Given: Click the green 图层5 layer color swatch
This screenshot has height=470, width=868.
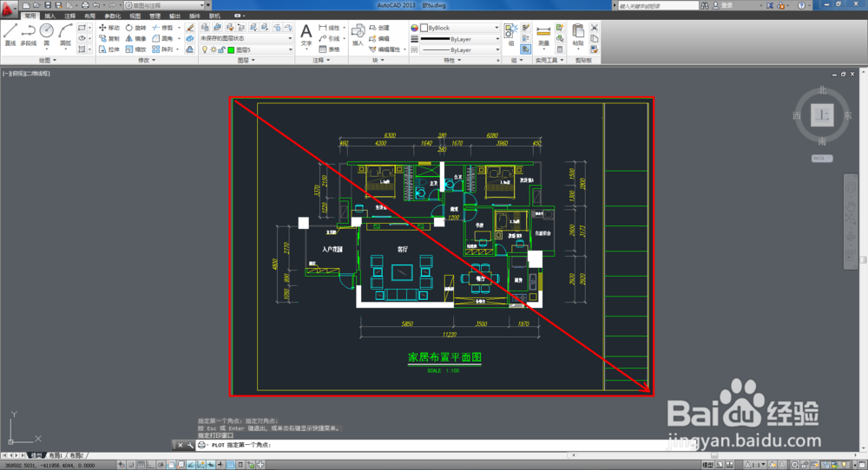Looking at the screenshot, I should (x=231, y=49).
